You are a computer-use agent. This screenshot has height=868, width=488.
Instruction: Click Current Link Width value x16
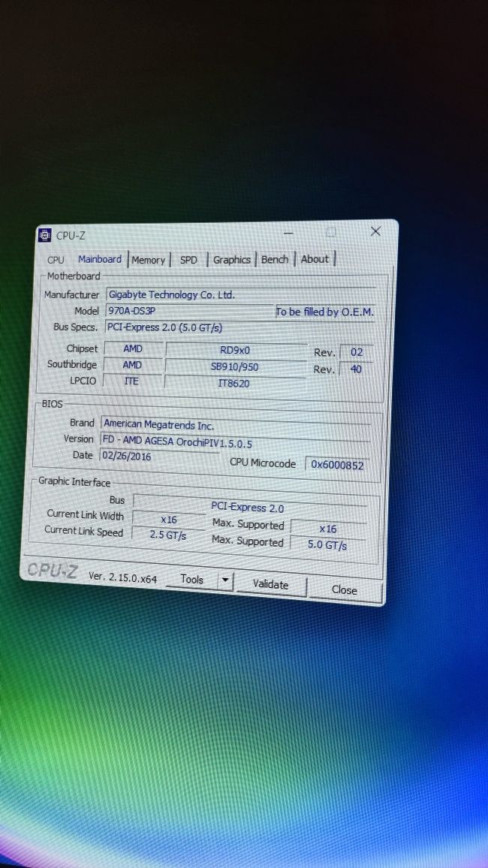[168, 520]
